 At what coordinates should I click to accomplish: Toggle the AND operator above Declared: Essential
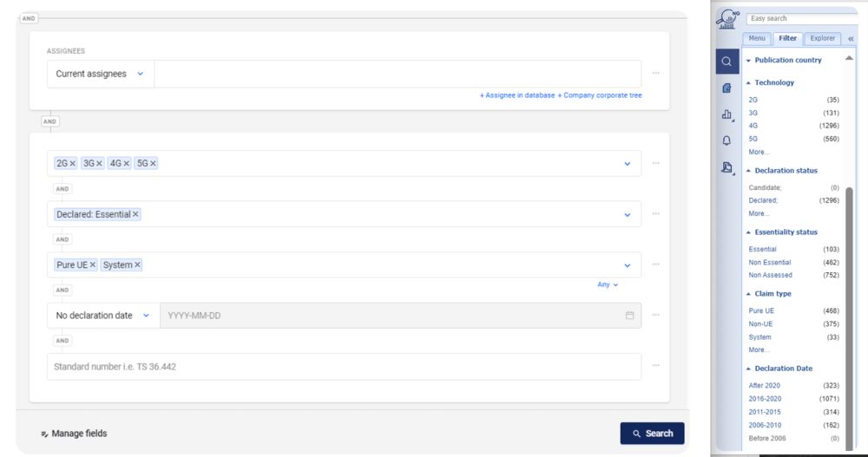[x=62, y=188]
